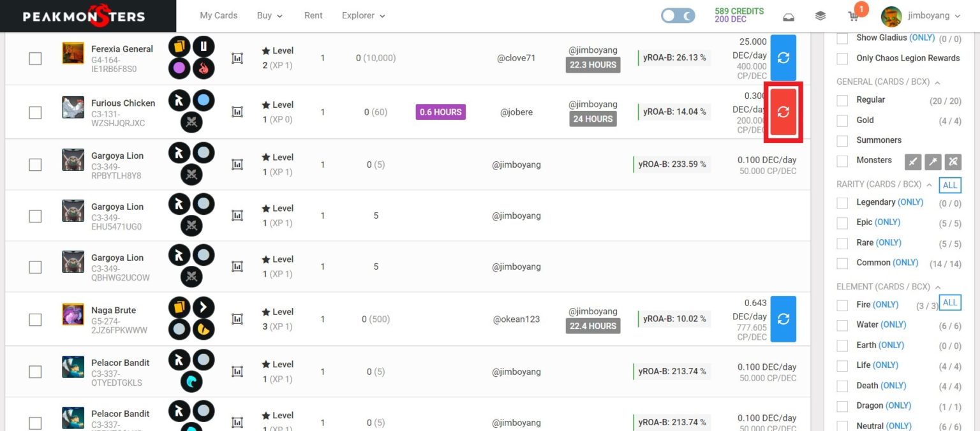Open the shopping cart icon

853,16
